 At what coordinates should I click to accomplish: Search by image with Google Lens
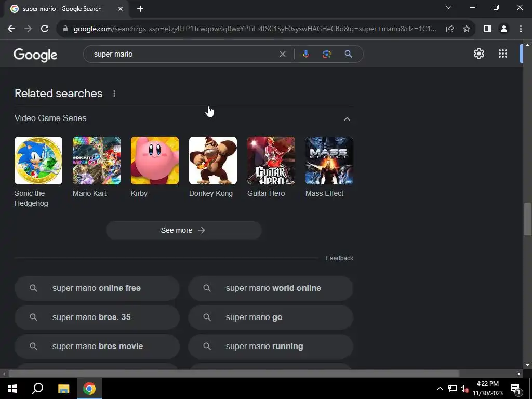tap(327, 54)
